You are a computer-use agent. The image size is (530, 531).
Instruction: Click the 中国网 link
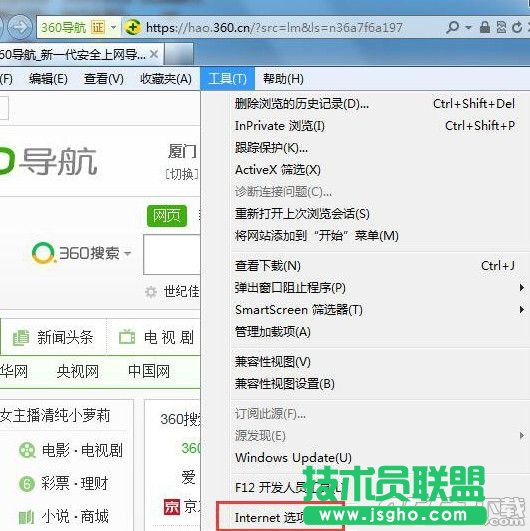pyautogui.click(x=149, y=371)
